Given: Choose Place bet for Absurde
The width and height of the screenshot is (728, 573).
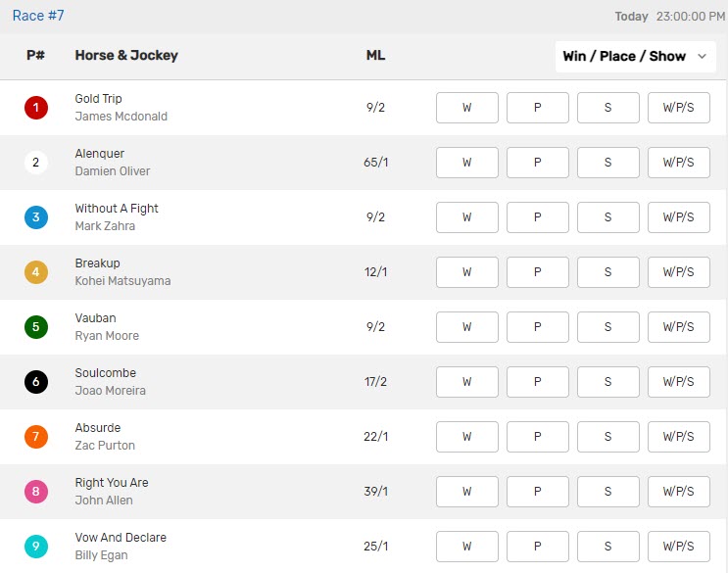Looking at the screenshot, I should coord(537,437).
